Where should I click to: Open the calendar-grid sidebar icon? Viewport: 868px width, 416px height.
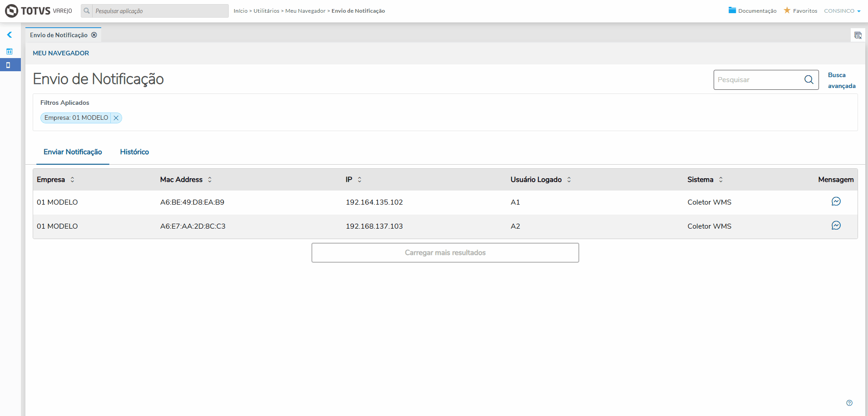[x=10, y=51]
